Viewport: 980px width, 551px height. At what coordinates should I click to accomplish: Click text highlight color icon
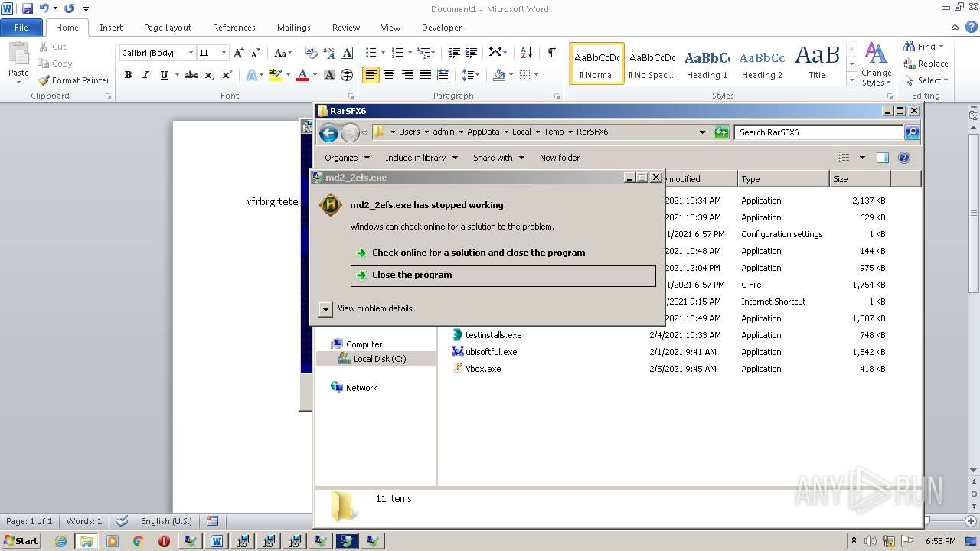tap(275, 75)
